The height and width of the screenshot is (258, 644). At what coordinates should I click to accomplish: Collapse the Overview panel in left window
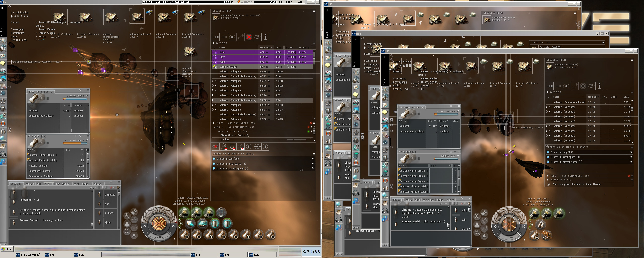pyautogui.click(x=314, y=43)
